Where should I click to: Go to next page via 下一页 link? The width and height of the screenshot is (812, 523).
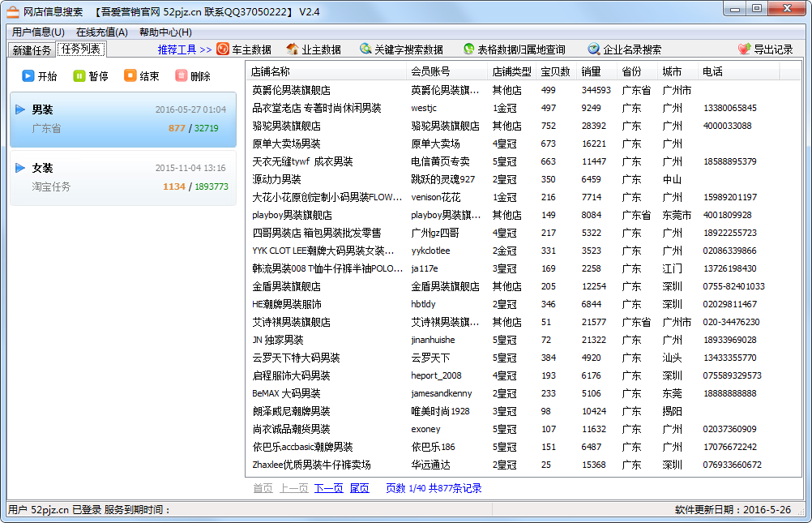(328, 488)
